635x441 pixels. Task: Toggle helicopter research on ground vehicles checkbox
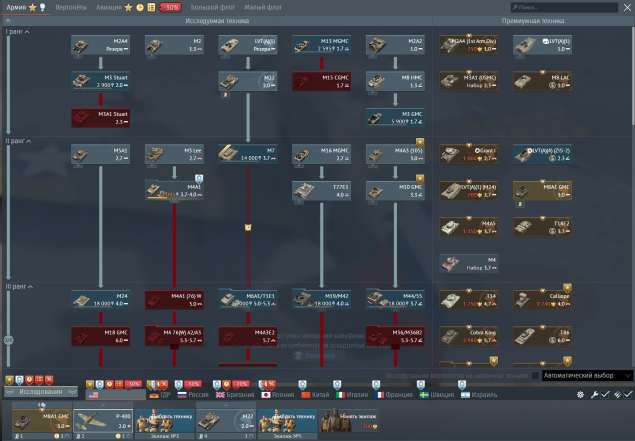click(535, 376)
